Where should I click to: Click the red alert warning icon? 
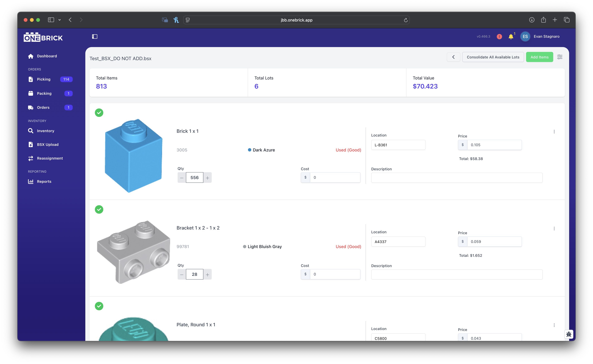click(499, 37)
